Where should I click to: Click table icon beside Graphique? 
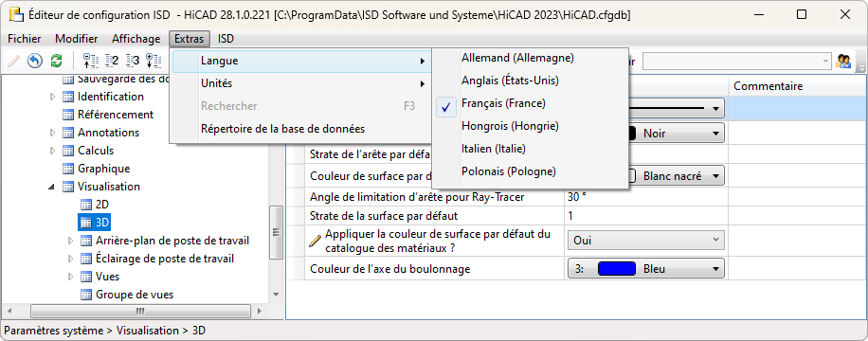(x=68, y=169)
